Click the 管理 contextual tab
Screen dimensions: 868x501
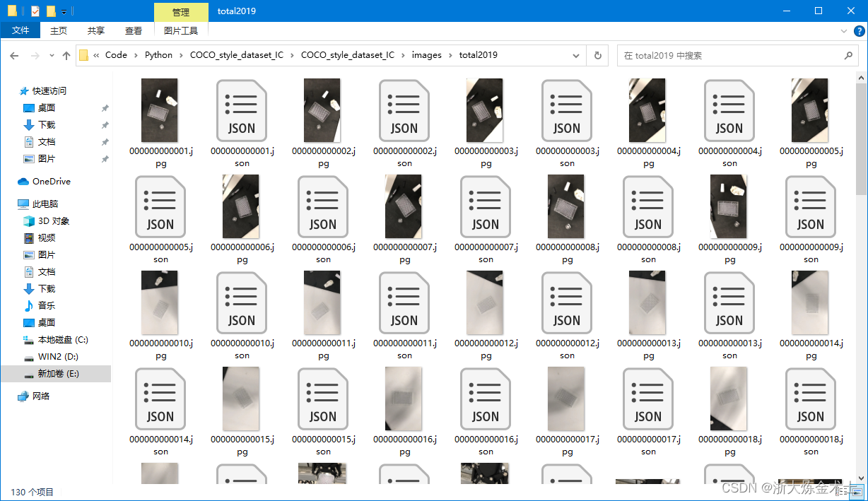tap(181, 12)
